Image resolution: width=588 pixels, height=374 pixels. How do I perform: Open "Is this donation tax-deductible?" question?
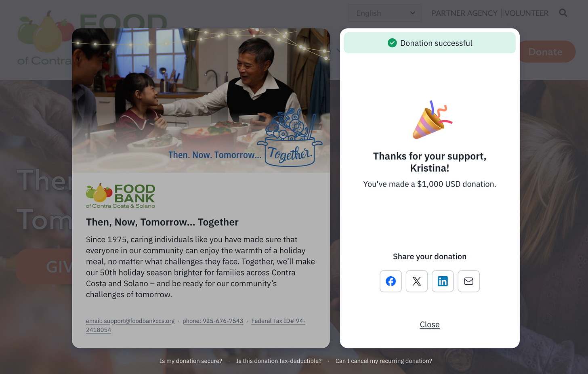pos(279,361)
